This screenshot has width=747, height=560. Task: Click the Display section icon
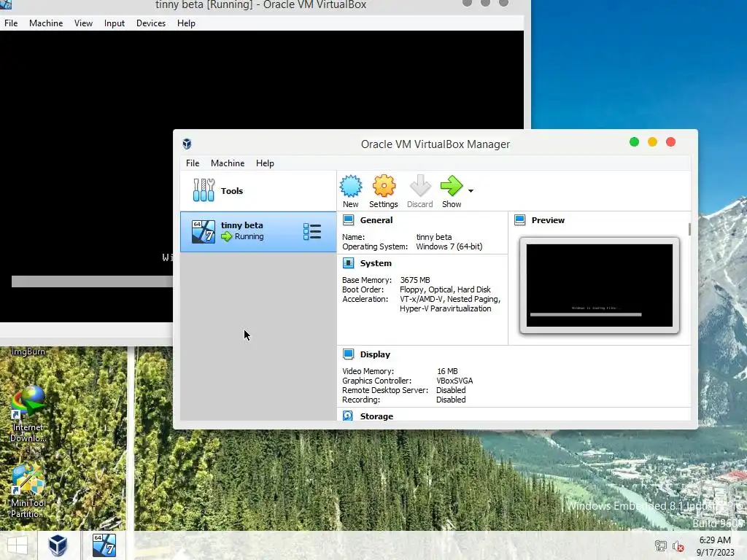pos(348,354)
